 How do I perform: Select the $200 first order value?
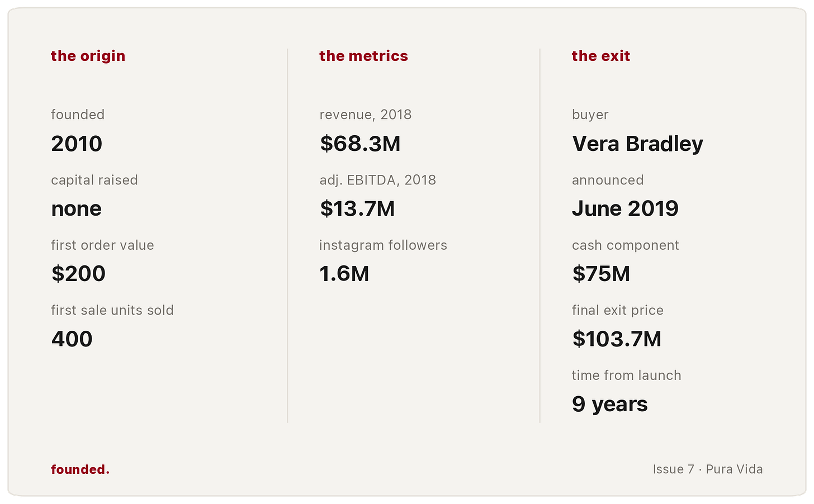(78, 274)
